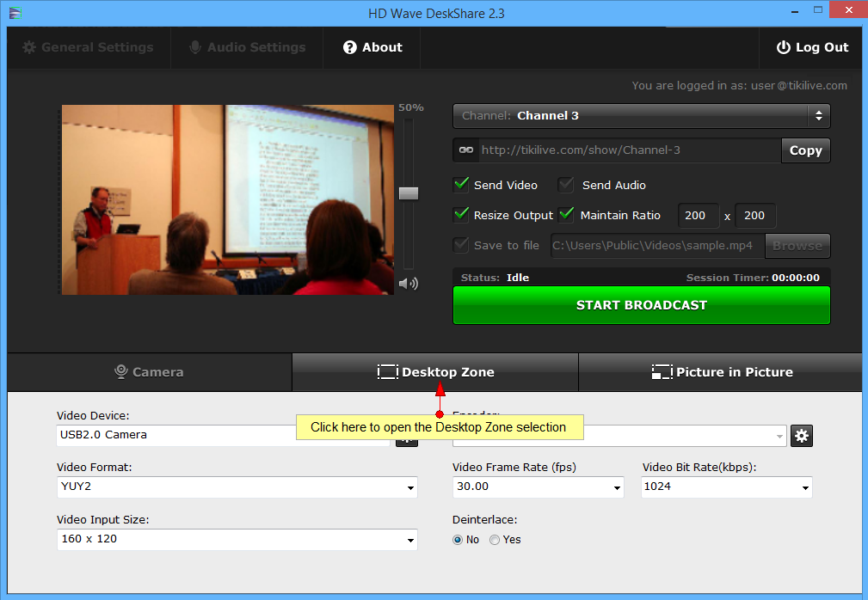This screenshot has height=600, width=868.
Task: Toggle the Send Video checkbox
Action: tap(461, 185)
